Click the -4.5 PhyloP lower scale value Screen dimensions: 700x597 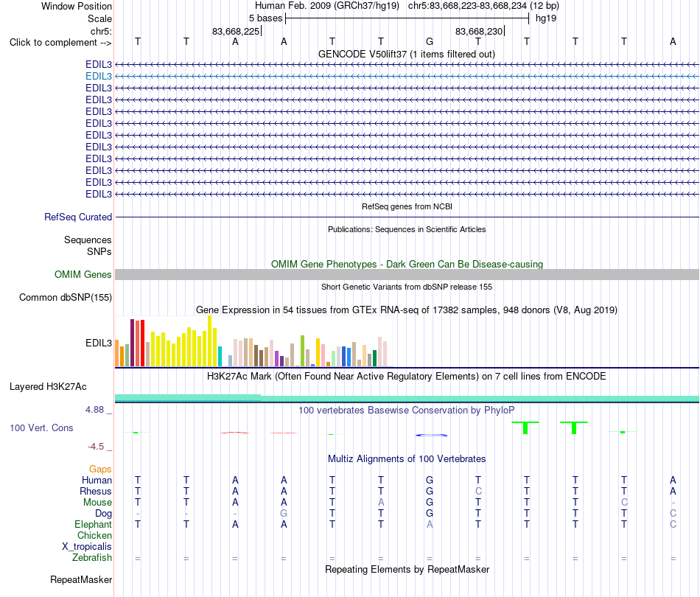click(x=96, y=447)
